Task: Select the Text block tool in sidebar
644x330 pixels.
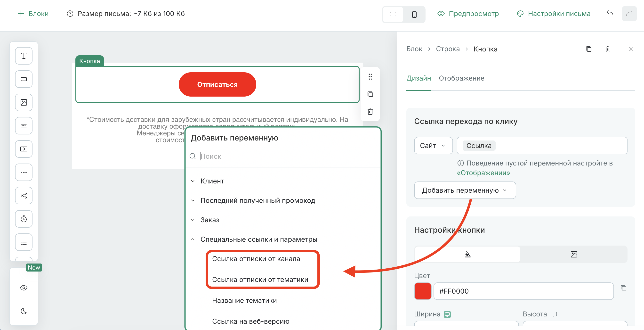Action: click(x=24, y=56)
